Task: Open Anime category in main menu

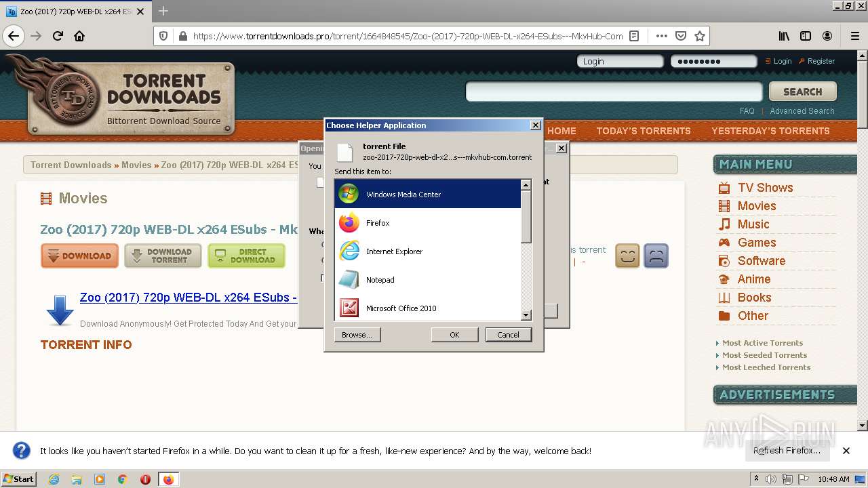Action: coord(754,279)
